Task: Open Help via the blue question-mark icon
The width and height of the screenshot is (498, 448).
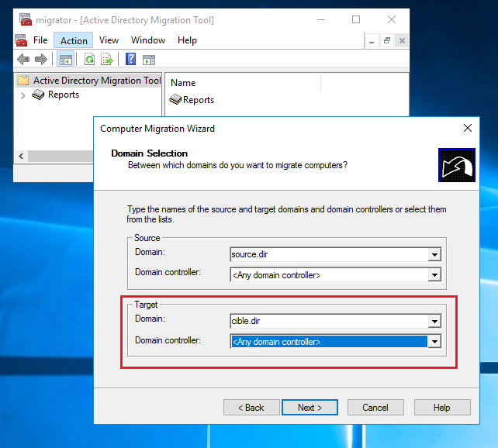Action: [x=130, y=60]
